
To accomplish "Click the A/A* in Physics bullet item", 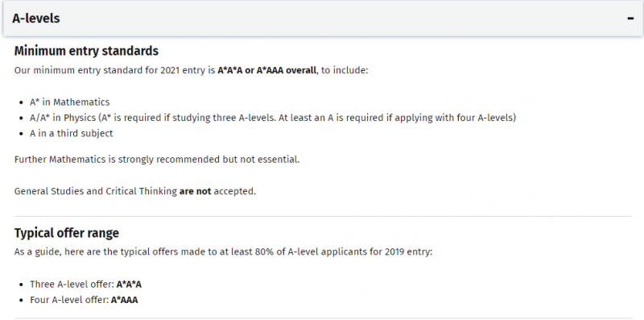I will click(x=273, y=118).
